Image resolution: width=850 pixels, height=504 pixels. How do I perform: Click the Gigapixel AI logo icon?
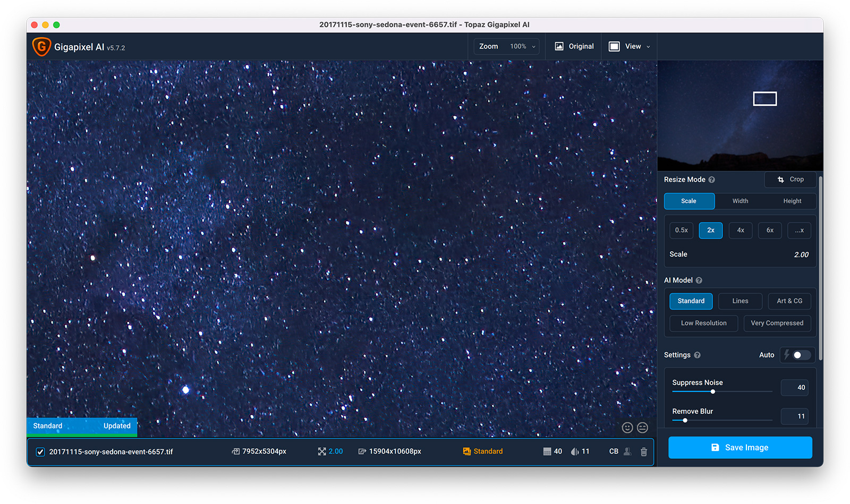coord(41,47)
